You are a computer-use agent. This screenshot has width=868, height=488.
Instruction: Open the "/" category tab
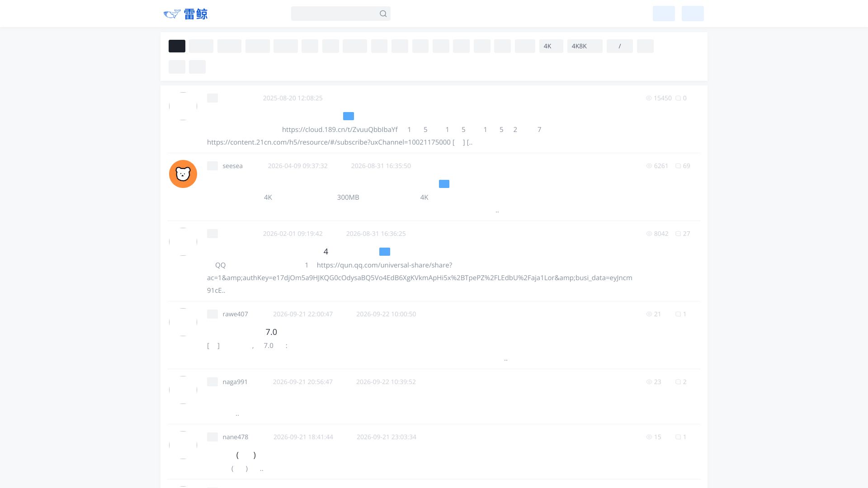coord(620,46)
